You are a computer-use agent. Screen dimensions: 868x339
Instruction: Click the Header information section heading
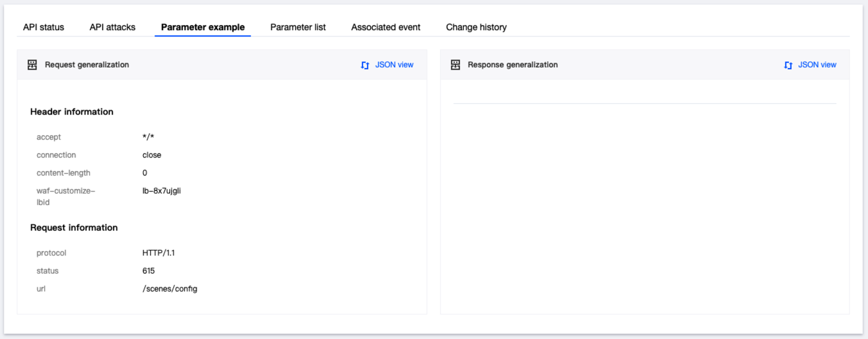tap(72, 112)
